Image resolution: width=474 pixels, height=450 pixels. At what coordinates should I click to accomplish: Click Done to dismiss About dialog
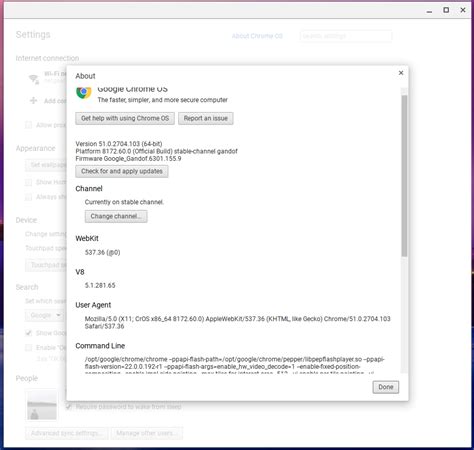pos(386,387)
